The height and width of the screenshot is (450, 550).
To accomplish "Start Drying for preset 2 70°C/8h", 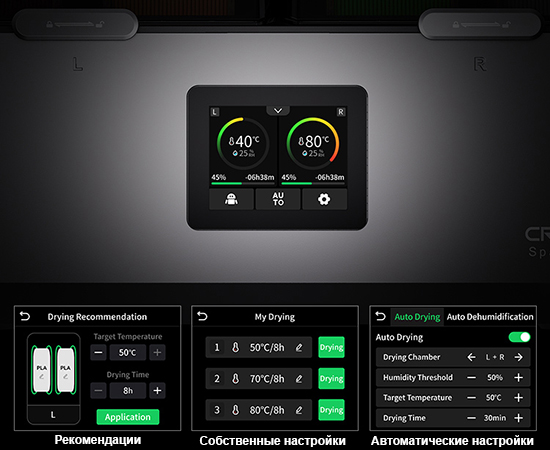I will coord(331,378).
